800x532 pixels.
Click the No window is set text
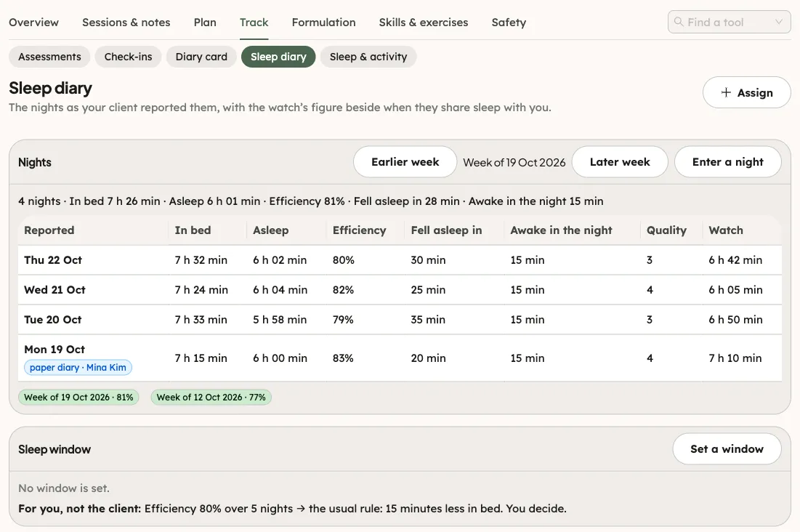tap(64, 488)
